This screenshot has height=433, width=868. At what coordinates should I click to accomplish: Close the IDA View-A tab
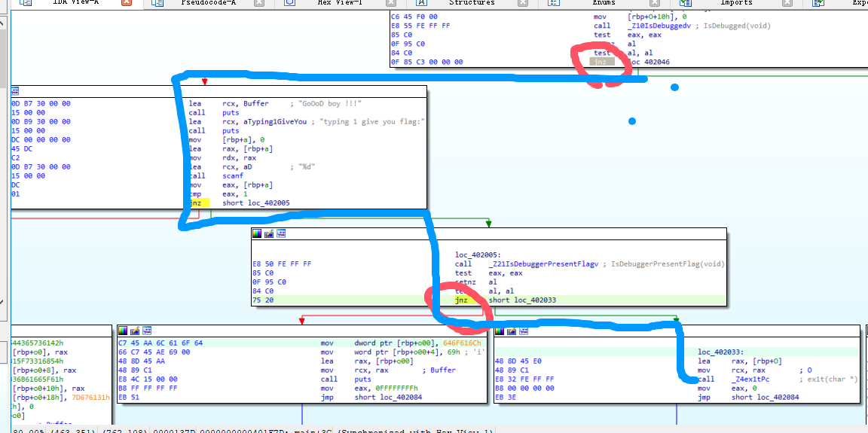(x=126, y=3)
